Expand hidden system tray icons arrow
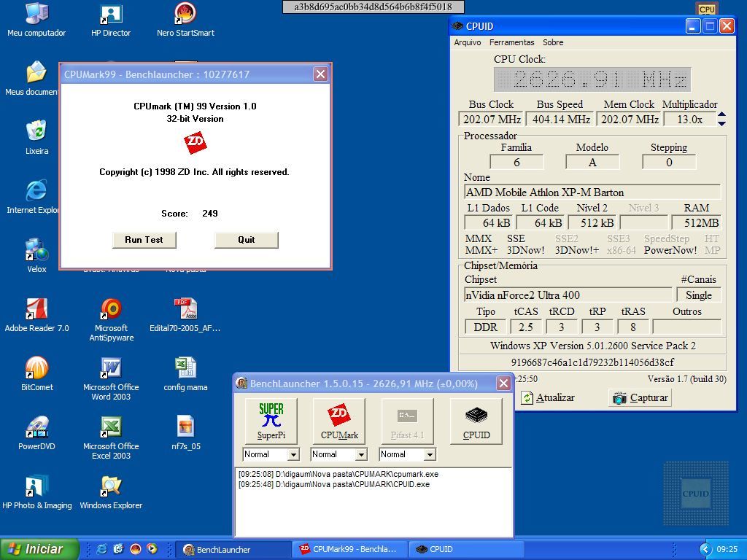The height and width of the screenshot is (560, 747). (705, 549)
